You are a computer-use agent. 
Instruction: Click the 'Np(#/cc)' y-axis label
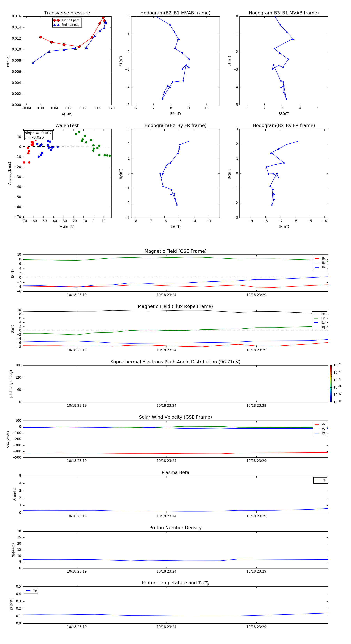point(13,550)
